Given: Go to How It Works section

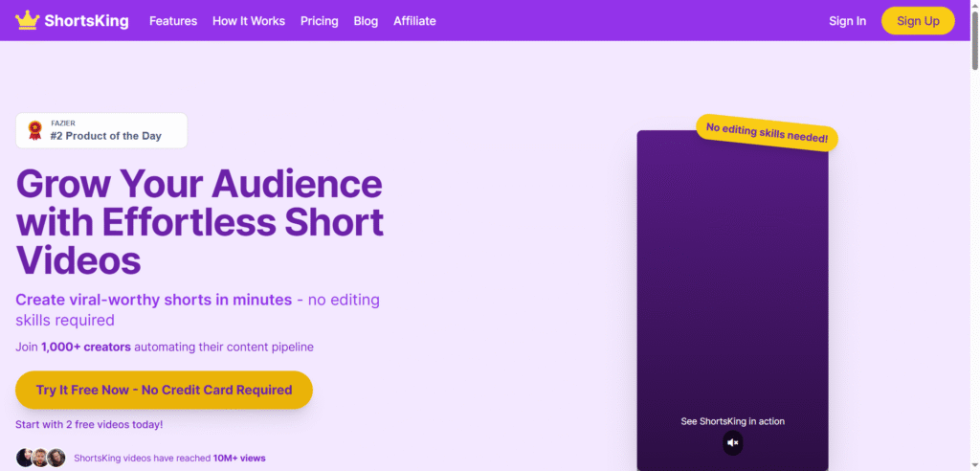Looking at the screenshot, I should 249,21.
